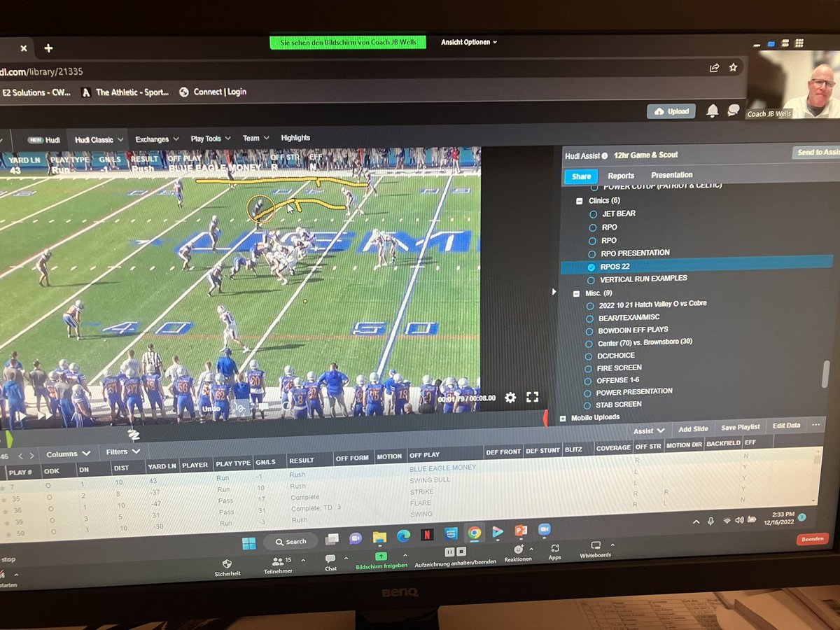Click the Upload button

pos(672,111)
